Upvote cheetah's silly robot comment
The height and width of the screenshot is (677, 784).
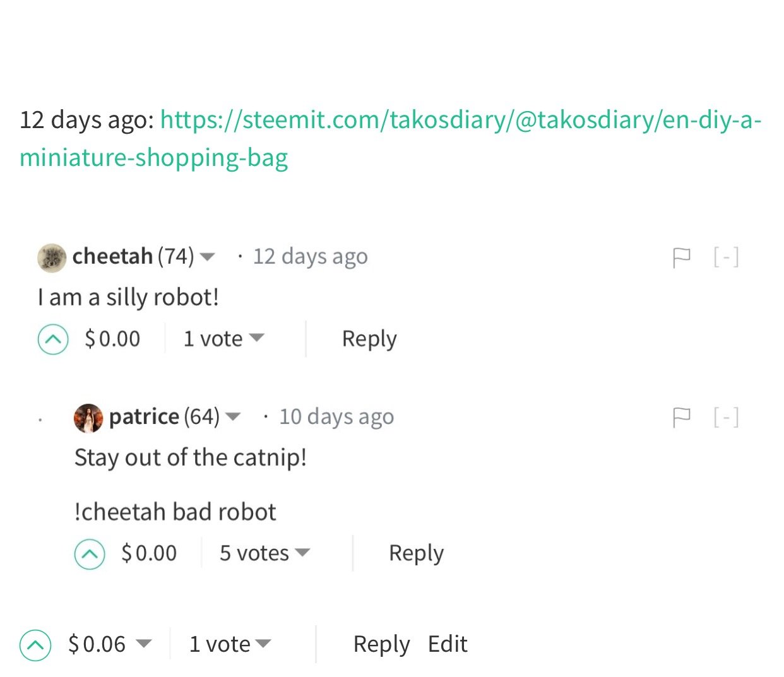53,339
